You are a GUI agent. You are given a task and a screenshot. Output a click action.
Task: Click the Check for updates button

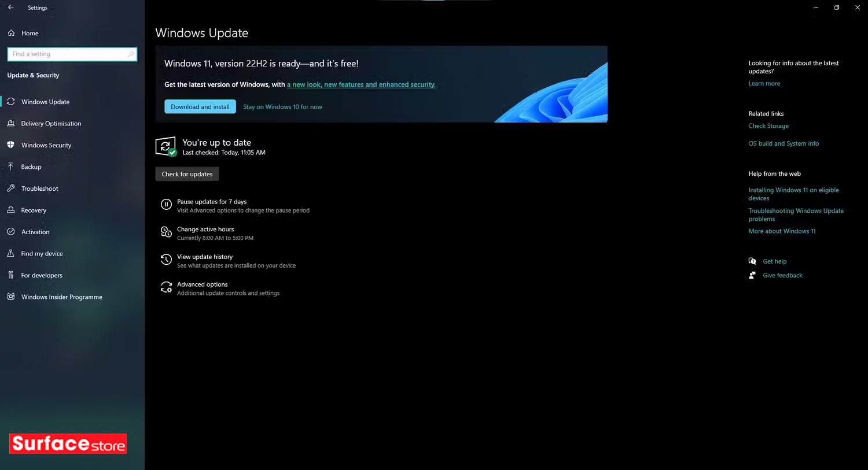pos(186,173)
